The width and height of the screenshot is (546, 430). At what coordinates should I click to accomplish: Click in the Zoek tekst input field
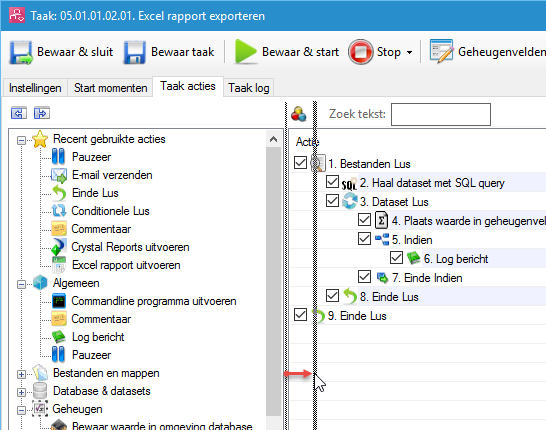click(x=441, y=114)
